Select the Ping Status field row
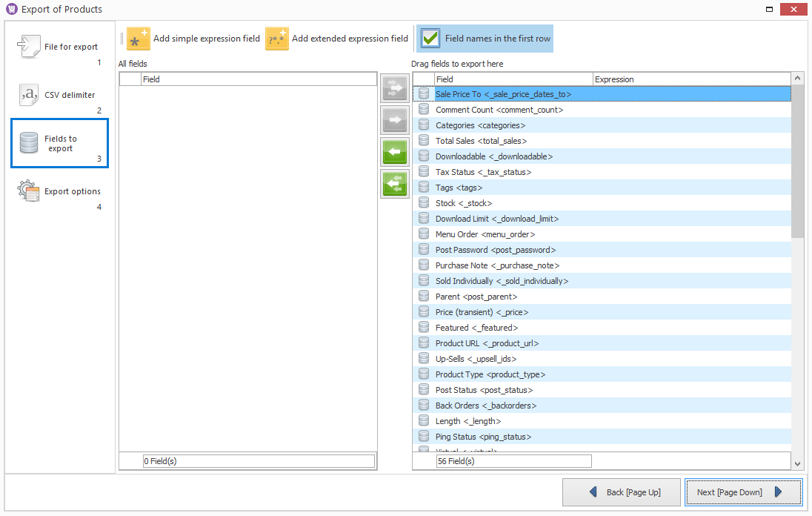This screenshot has width=812, height=516. coord(602,436)
